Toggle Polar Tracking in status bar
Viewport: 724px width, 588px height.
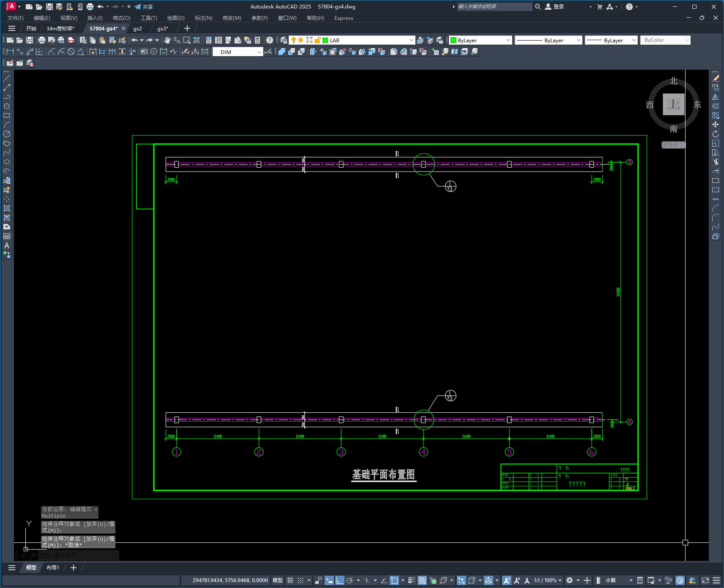coord(350,580)
